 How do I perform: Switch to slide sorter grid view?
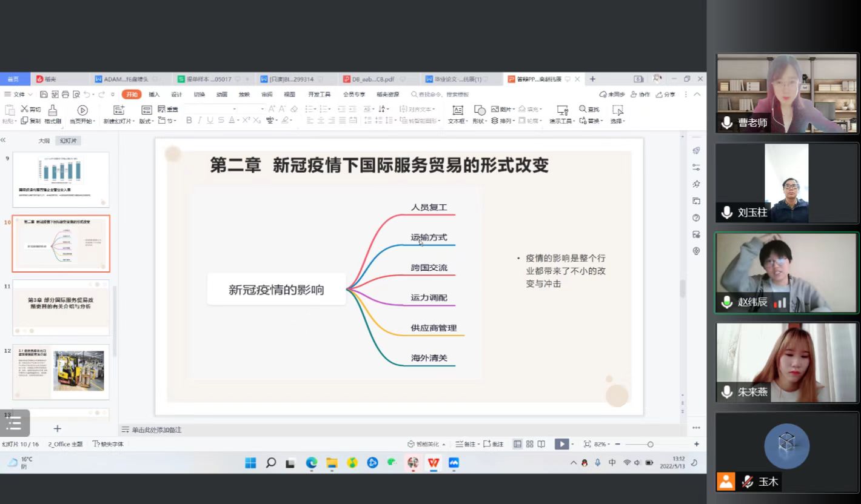[529, 444]
